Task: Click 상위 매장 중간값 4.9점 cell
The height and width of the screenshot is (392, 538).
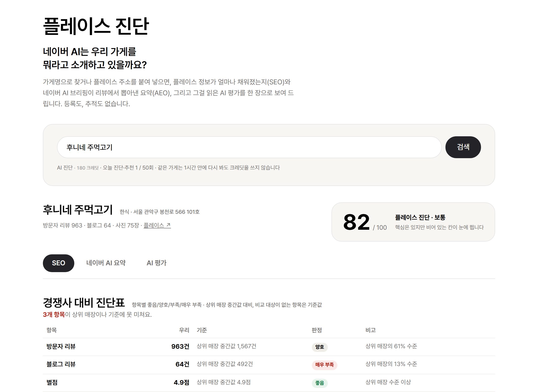Action: click(224, 382)
